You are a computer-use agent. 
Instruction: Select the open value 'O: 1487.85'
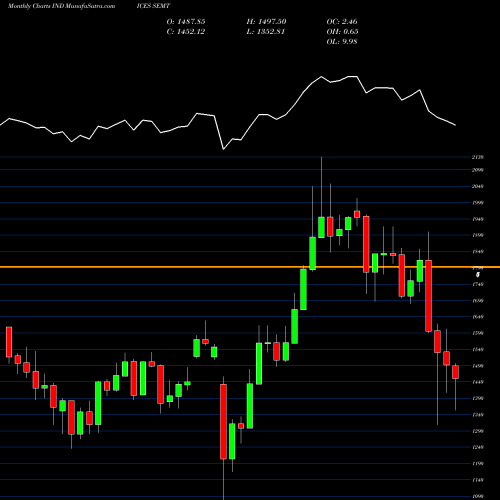click(x=186, y=22)
